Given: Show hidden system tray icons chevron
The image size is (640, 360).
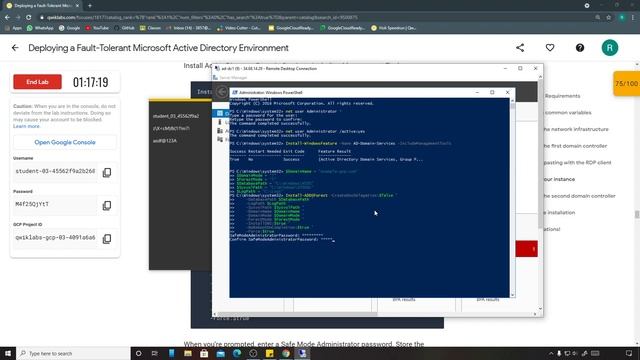Looking at the screenshot, I should [551, 353].
